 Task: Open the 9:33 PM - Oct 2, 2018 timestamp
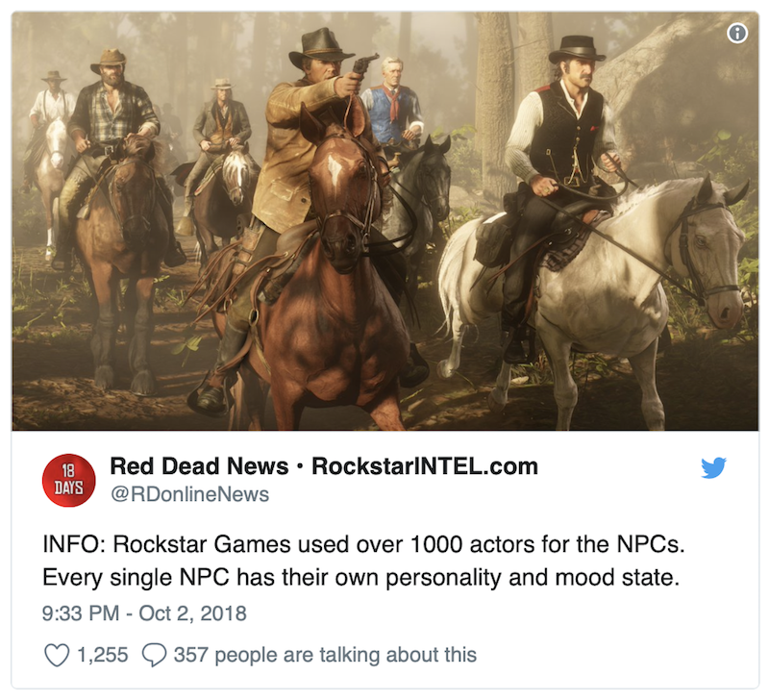[144, 613]
